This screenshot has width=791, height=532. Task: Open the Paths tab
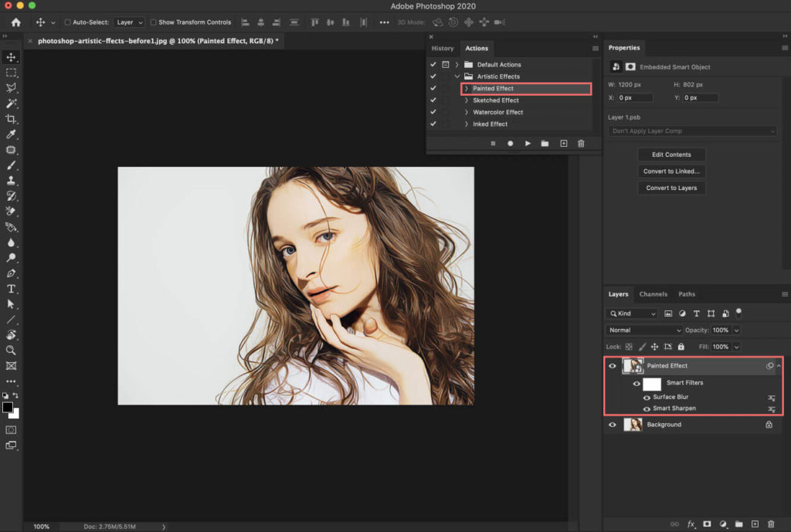pyautogui.click(x=687, y=294)
